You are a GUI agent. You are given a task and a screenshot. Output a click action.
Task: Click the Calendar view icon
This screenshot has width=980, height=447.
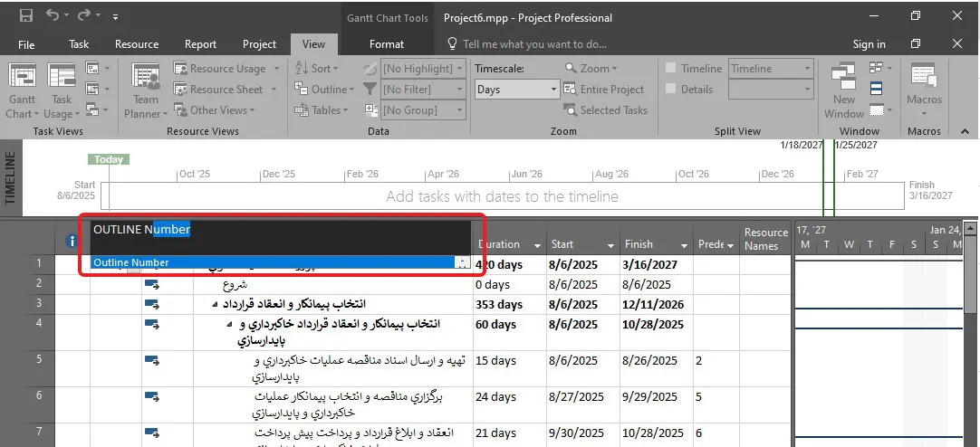[x=92, y=89]
